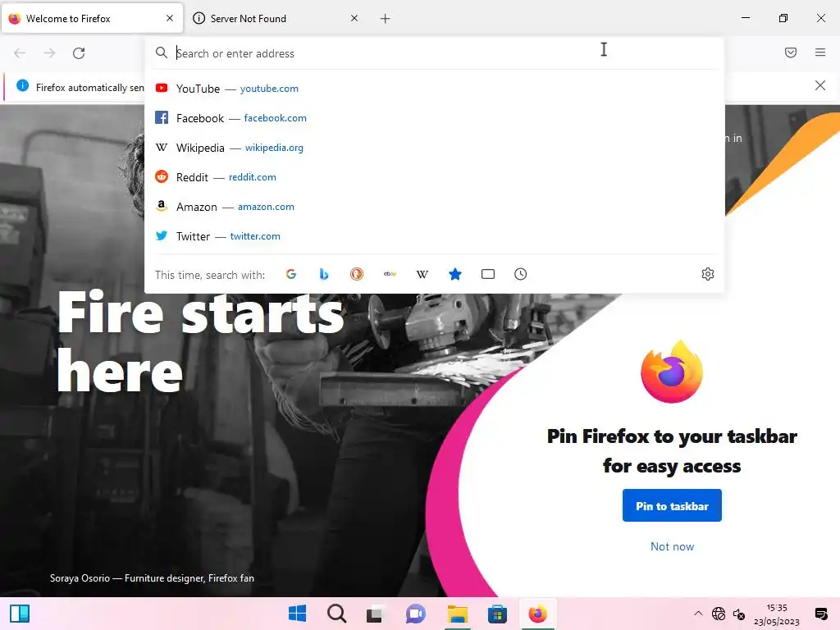The height and width of the screenshot is (630, 840).
Task: Go forward one page
Action: [x=49, y=53]
